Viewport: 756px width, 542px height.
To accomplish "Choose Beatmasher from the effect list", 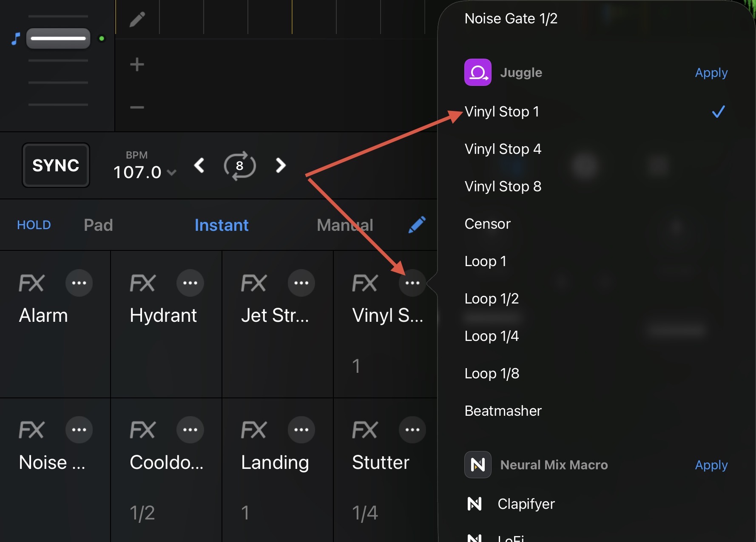I will 503,411.
